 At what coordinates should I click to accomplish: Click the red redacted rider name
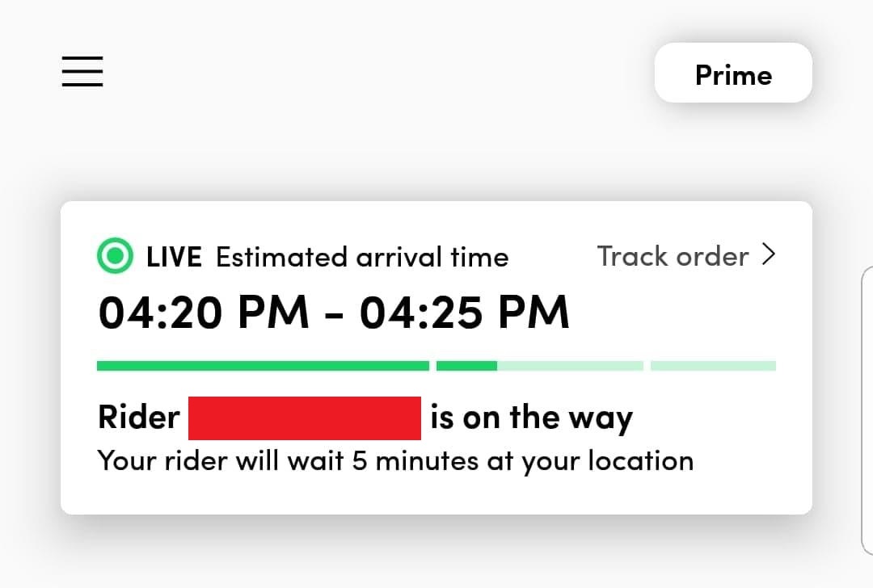click(x=305, y=418)
